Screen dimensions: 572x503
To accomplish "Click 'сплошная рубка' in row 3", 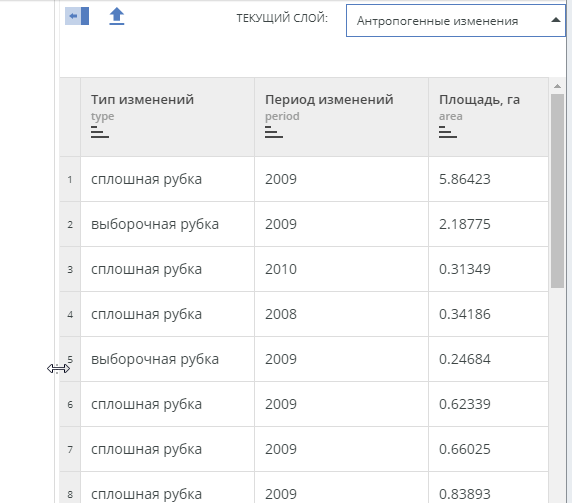I will pos(146,270).
